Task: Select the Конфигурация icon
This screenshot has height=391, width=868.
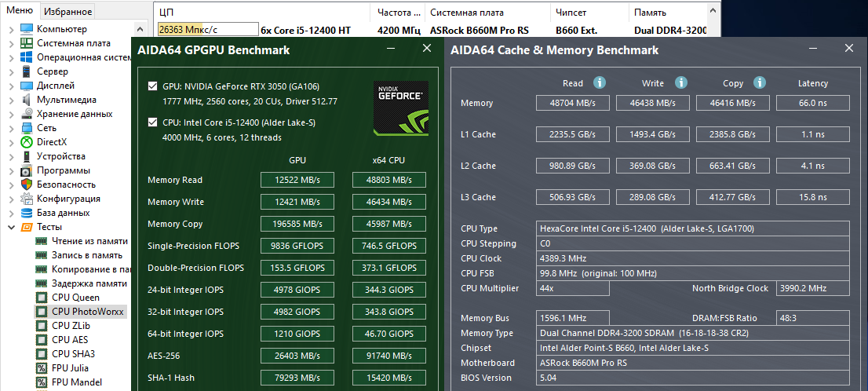Action: [26, 199]
